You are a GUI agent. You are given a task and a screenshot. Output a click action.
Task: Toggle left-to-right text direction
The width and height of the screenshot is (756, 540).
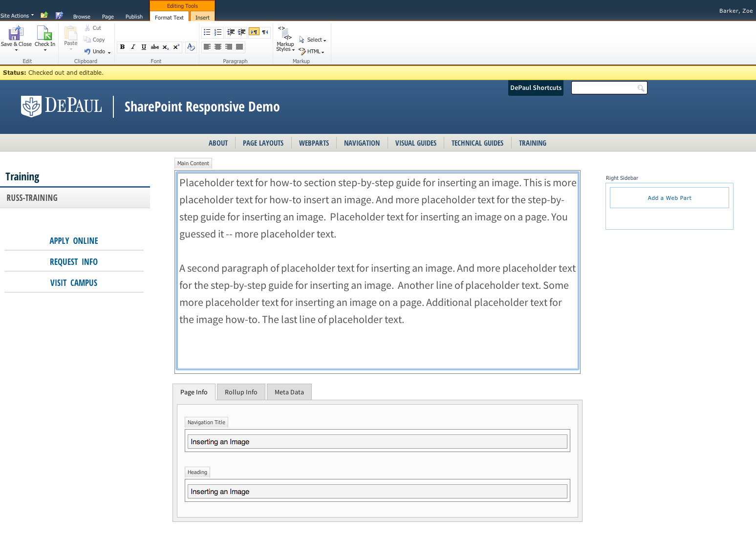pyautogui.click(x=254, y=32)
